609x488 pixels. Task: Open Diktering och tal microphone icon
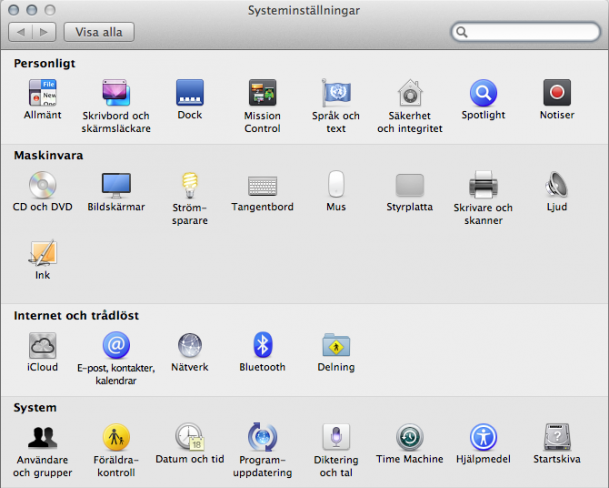pos(336,437)
